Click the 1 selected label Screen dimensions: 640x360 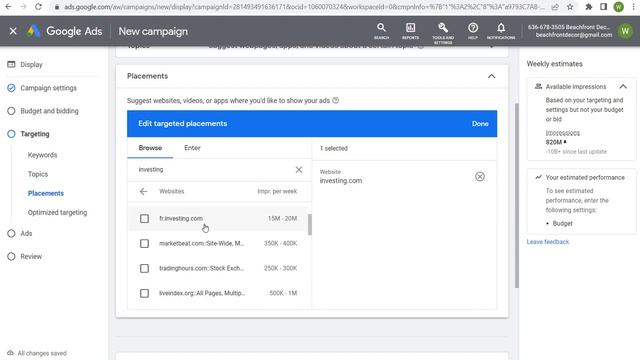(333, 148)
